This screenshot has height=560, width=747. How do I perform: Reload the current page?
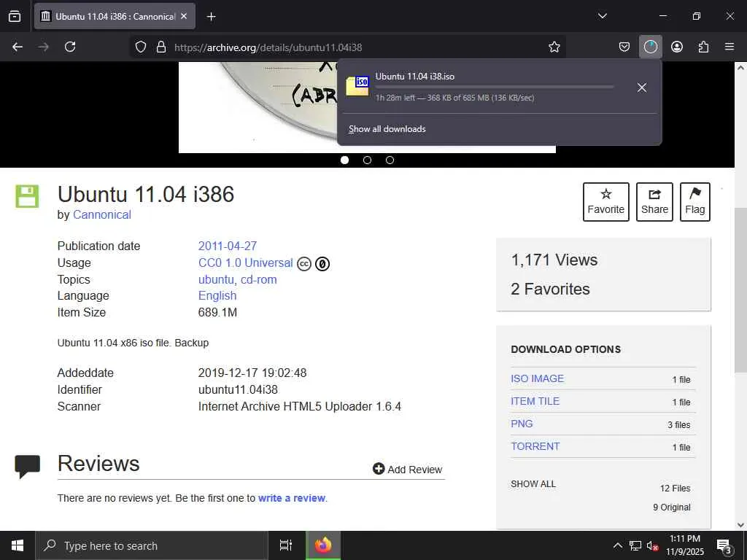pos(70,47)
